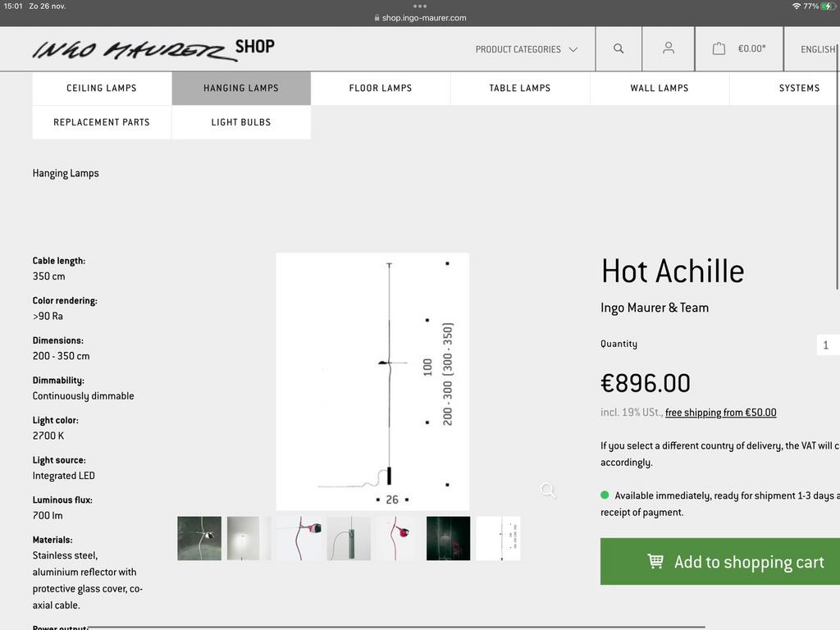Open the English language selector
This screenshot has width=840, height=630.
coord(819,49)
